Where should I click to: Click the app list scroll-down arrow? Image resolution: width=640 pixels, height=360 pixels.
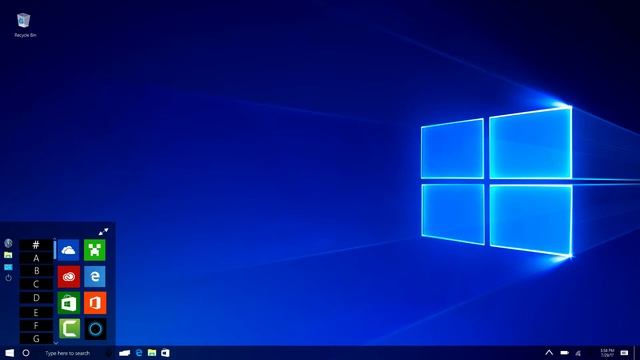click(x=55, y=343)
